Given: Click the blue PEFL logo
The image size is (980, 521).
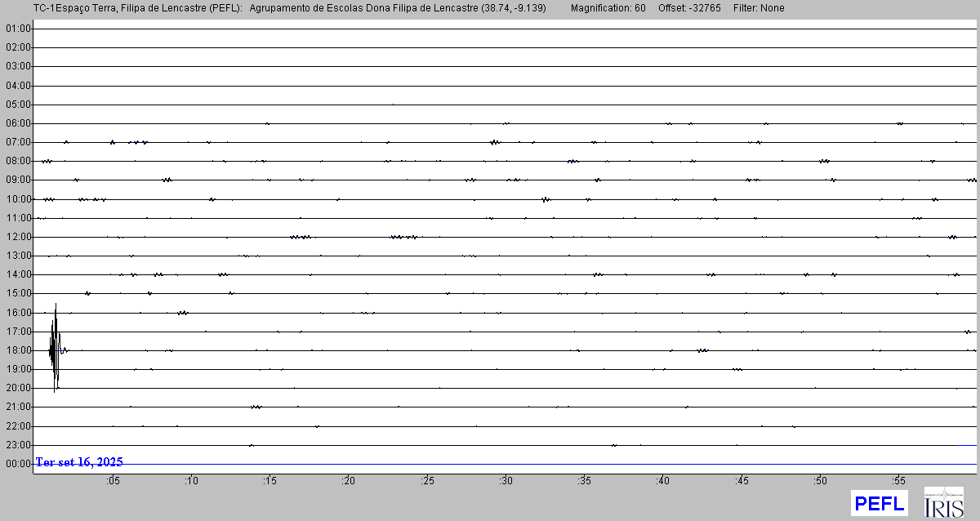Looking at the screenshot, I should point(879,502).
